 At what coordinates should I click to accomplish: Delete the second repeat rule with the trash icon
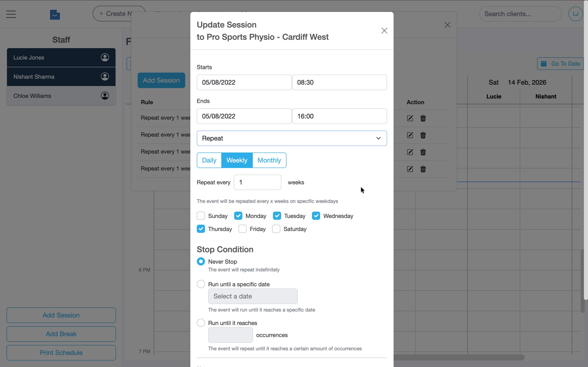pyautogui.click(x=423, y=135)
